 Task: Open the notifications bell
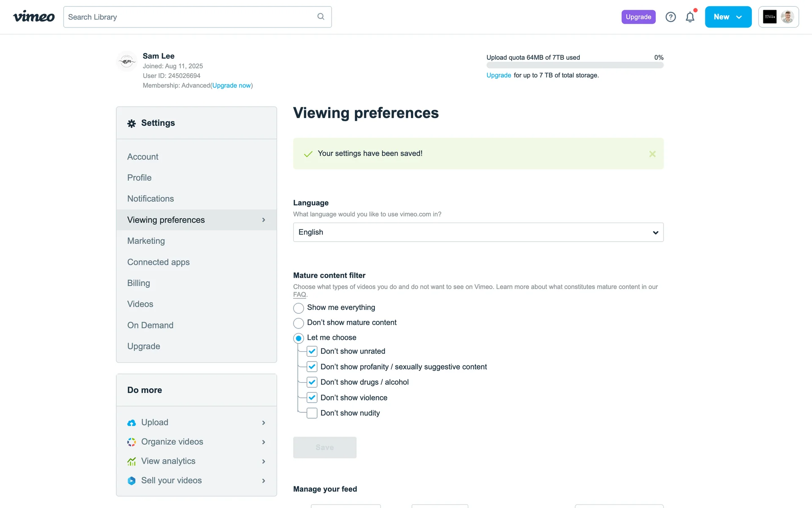[690, 17]
